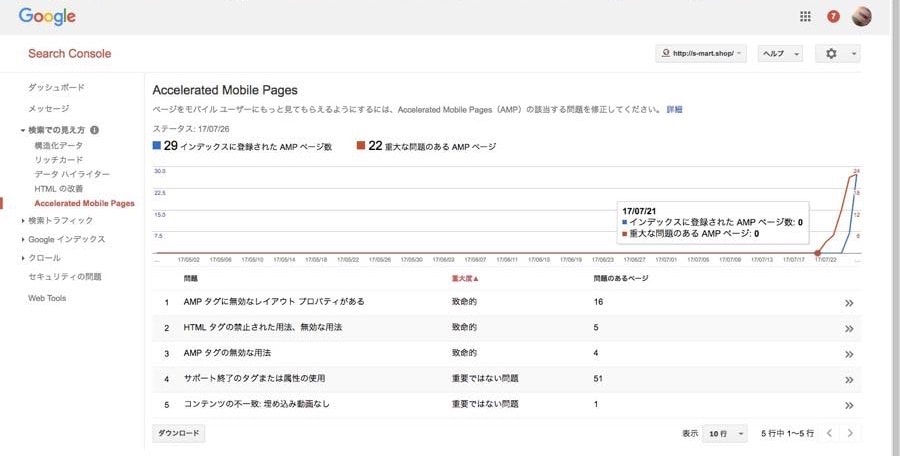900x456 pixels.
Task: Click the 17/07/22 date label on chart axis
Action: [x=825, y=260]
